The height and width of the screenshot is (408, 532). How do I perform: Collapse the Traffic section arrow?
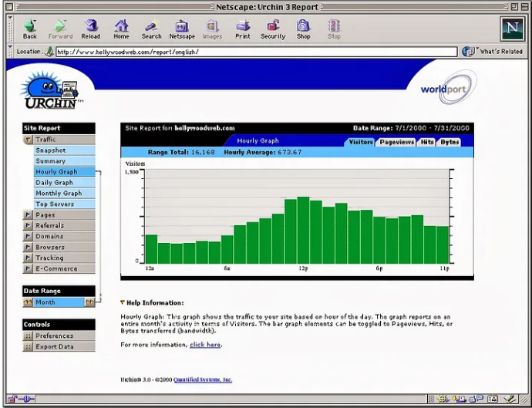point(29,140)
